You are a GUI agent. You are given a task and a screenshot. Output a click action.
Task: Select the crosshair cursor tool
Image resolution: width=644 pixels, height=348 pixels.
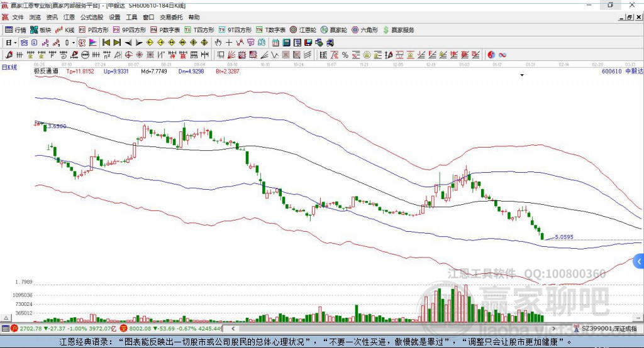click(229, 43)
